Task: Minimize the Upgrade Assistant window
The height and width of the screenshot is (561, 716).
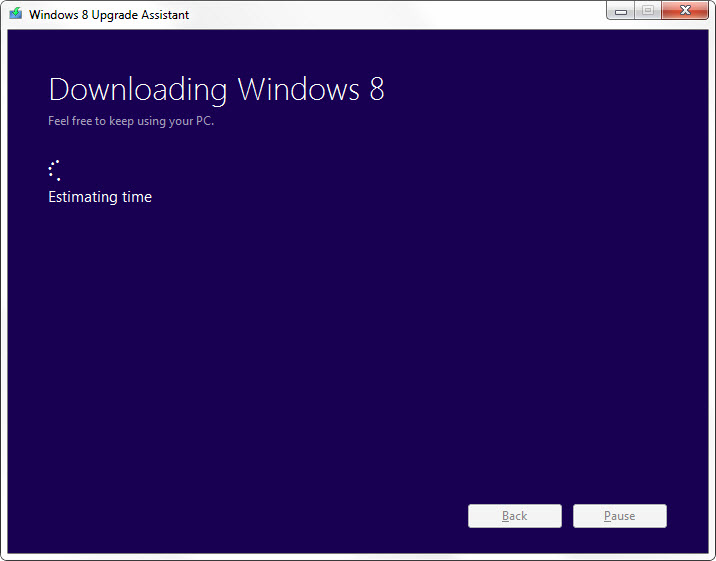Action: (620, 11)
